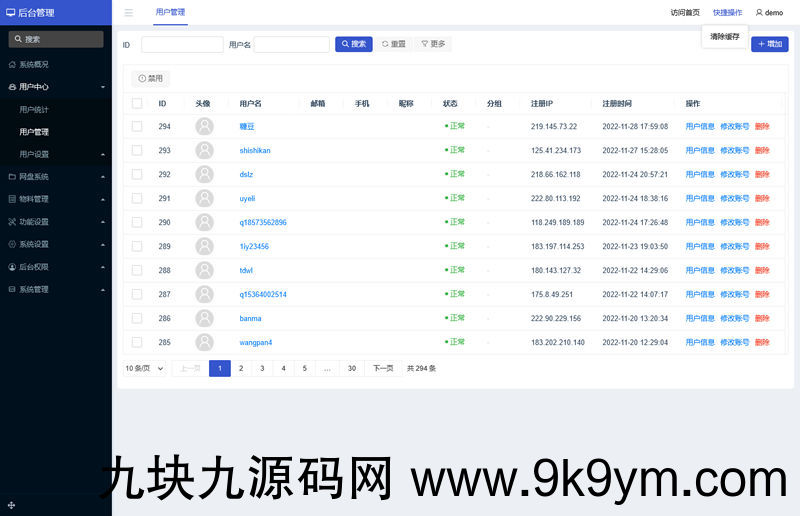The width and height of the screenshot is (800, 516).
Task: Click the blue 搜索 search button
Action: coord(353,44)
